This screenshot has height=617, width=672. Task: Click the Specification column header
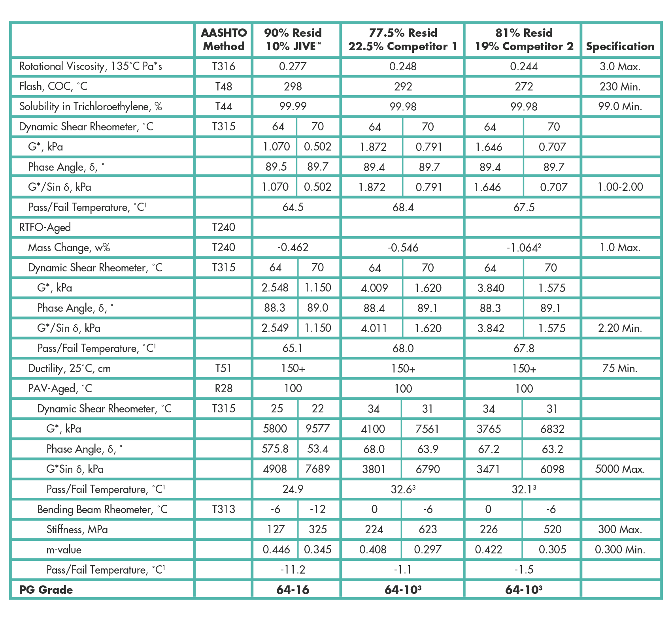coord(620,46)
